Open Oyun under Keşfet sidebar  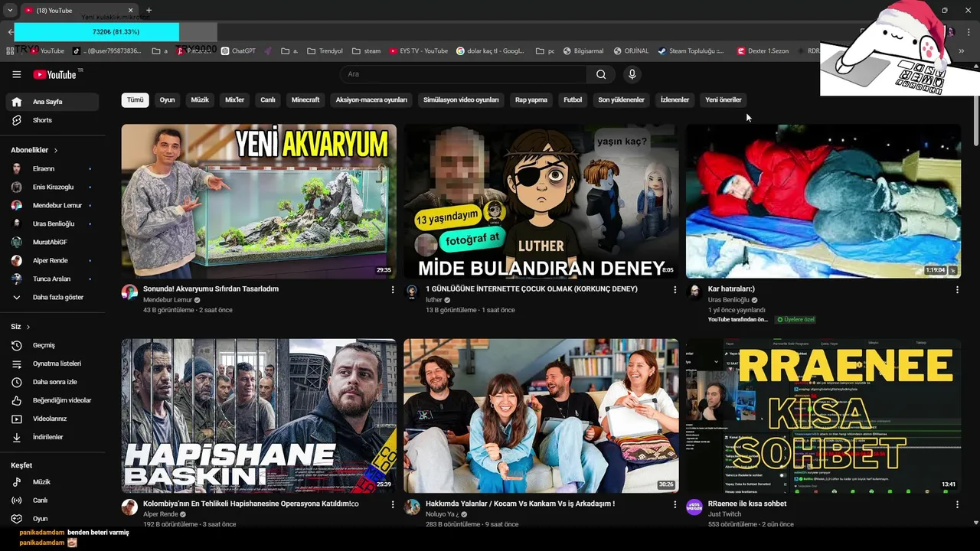point(53,519)
